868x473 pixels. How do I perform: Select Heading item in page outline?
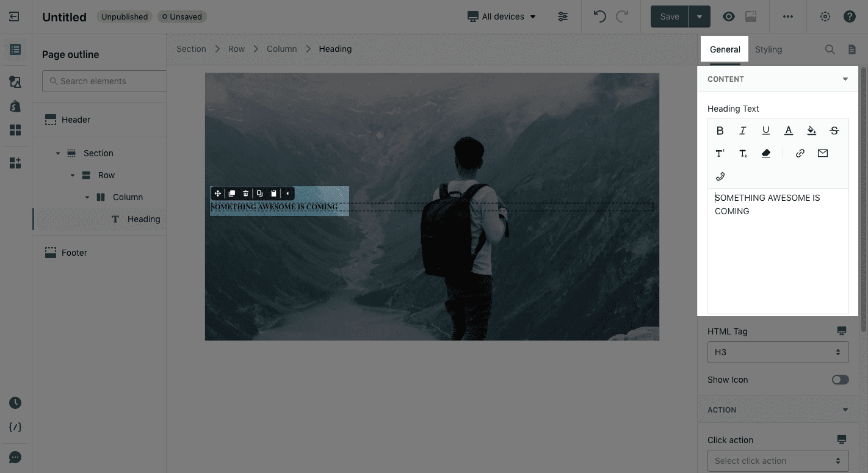tap(143, 219)
